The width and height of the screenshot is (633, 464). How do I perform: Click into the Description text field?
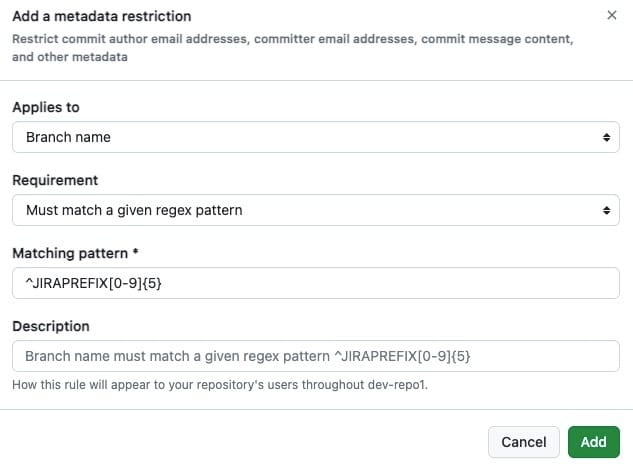point(315,356)
